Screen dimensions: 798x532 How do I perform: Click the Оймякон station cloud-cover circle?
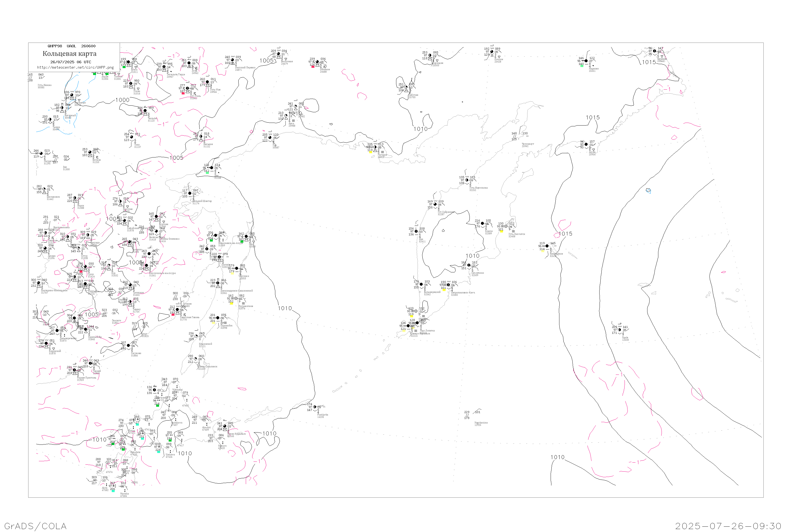317,62
